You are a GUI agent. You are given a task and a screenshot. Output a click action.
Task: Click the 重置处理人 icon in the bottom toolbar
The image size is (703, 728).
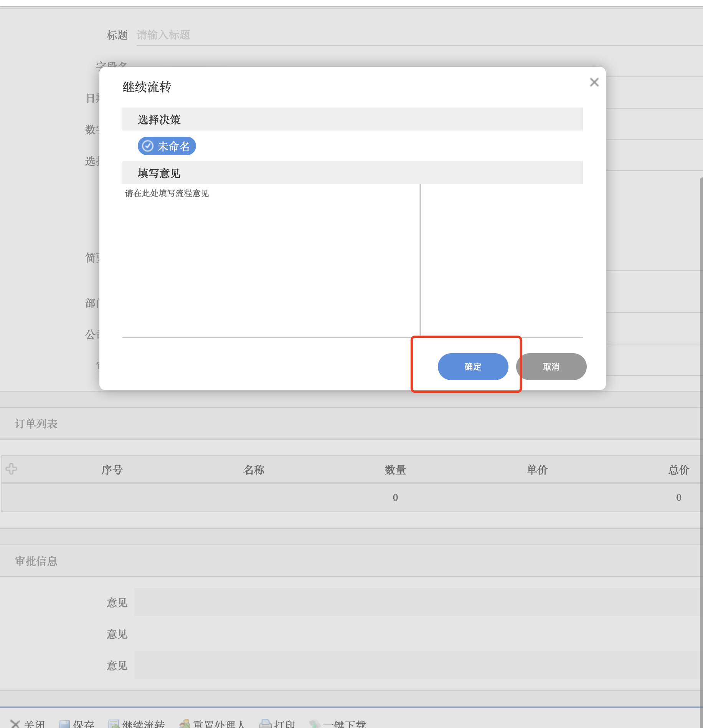[185, 724]
